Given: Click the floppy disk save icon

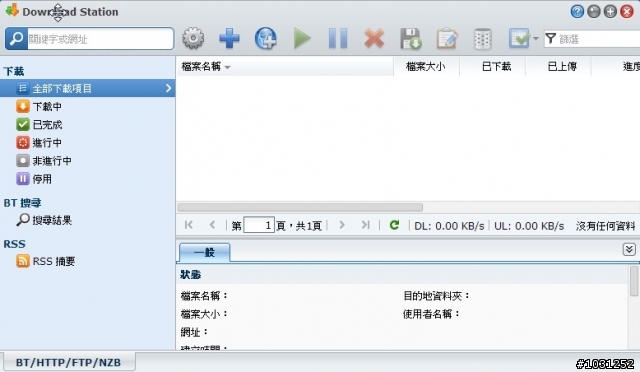Looking at the screenshot, I should (411, 39).
